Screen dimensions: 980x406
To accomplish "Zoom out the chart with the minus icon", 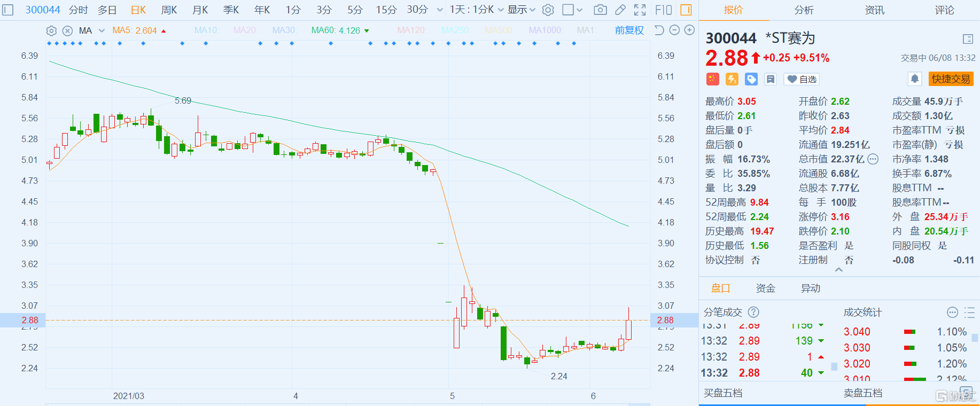I will point(674,30).
